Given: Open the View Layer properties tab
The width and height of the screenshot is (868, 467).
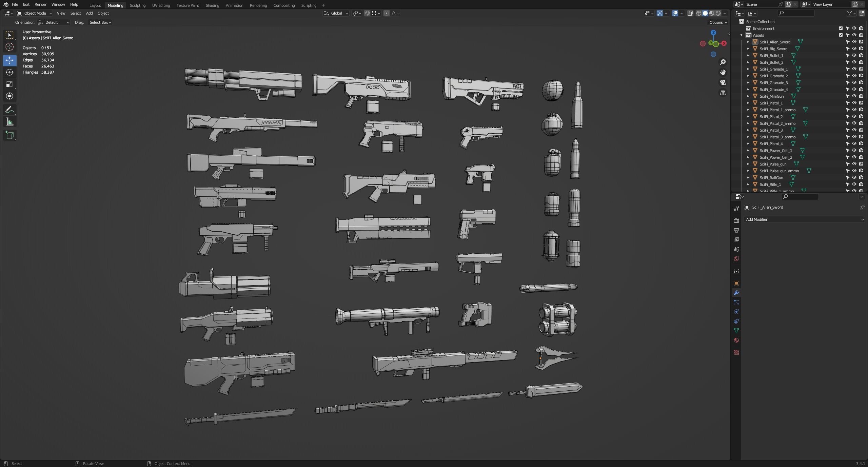Looking at the screenshot, I should [x=736, y=240].
